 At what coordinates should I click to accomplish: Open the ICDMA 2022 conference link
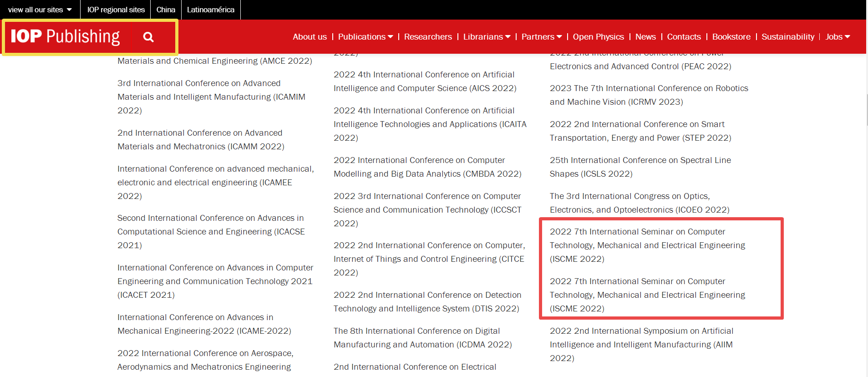coord(423,338)
